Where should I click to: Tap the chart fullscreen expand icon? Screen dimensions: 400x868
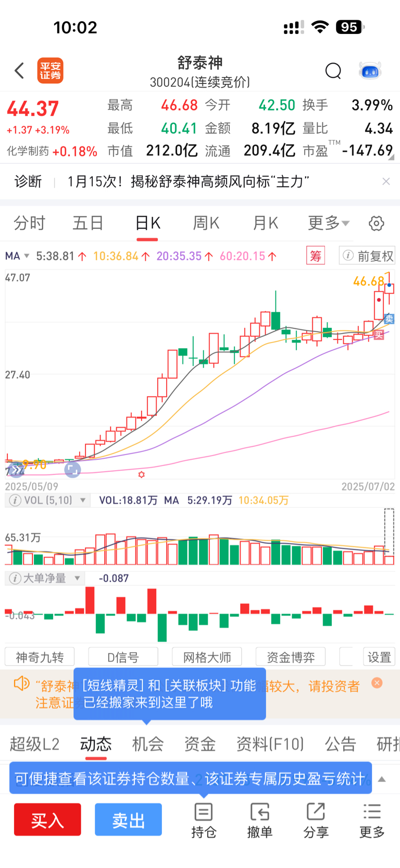tap(72, 470)
